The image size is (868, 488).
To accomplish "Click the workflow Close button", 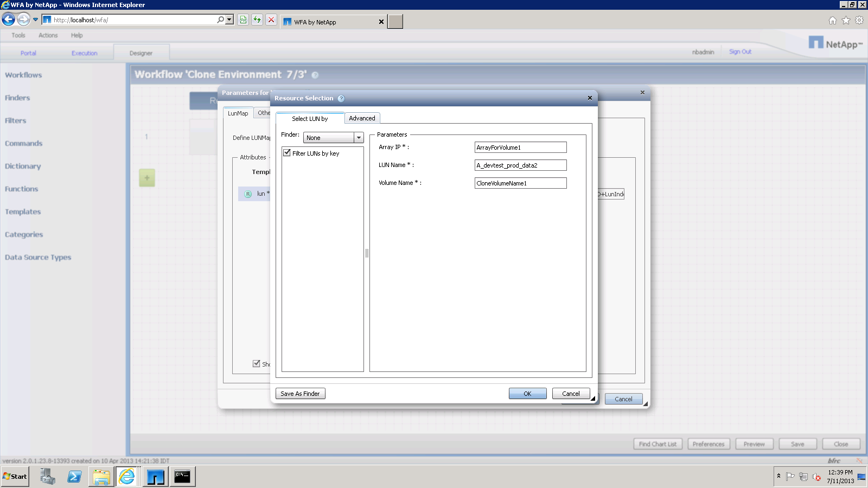I will coord(841,444).
